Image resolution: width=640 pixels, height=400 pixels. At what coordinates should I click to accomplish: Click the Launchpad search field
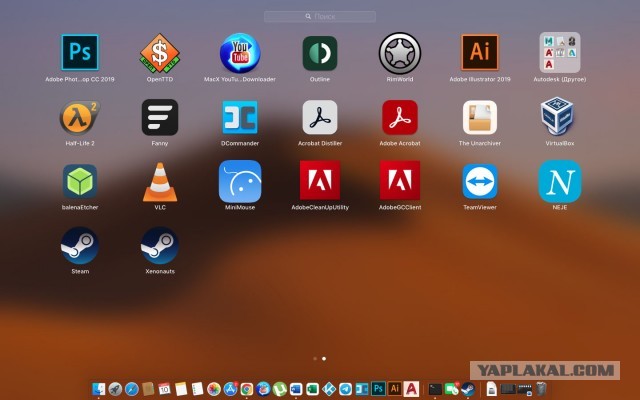pos(320,16)
